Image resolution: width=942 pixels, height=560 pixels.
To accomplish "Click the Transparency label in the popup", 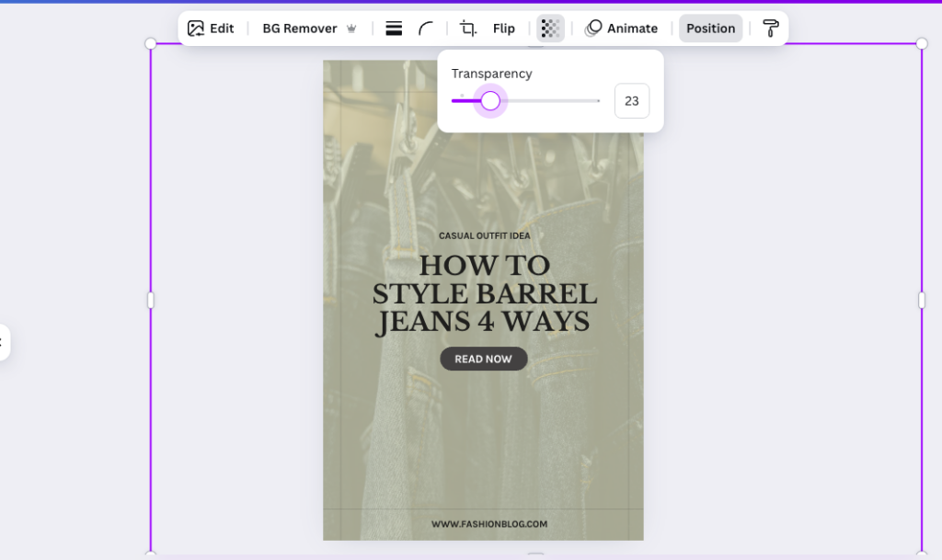I will tap(491, 74).
